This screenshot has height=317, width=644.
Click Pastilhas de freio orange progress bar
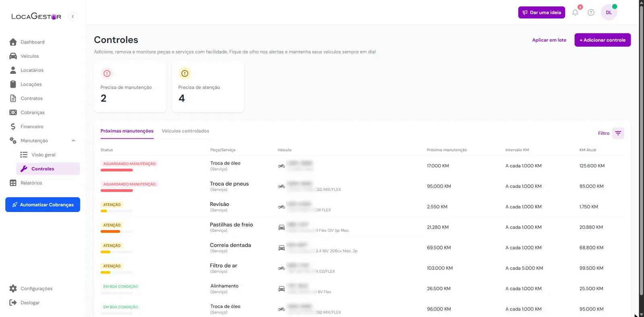tap(110, 231)
